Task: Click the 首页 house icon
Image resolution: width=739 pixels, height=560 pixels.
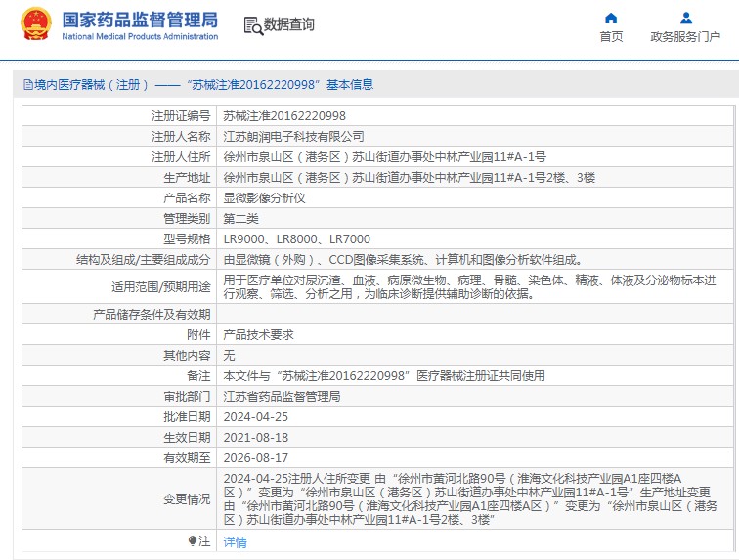Action: (x=611, y=18)
